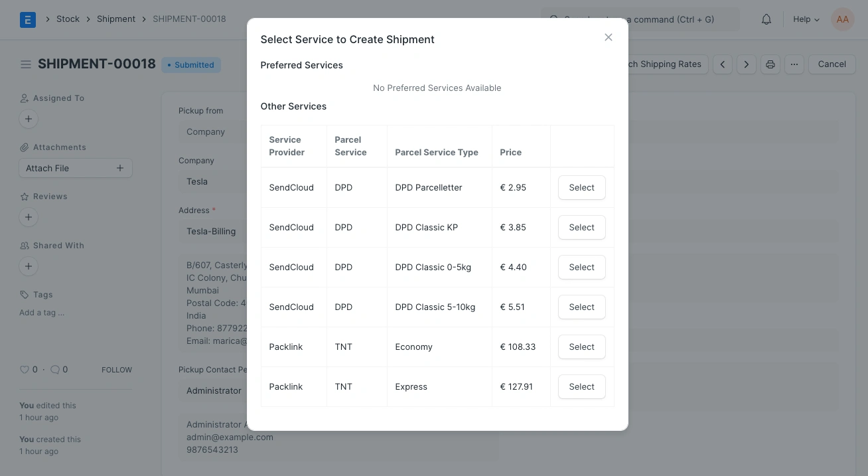Select the DPD Parcelletter service
The height and width of the screenshot is (476, 868).
pos(581,187)
